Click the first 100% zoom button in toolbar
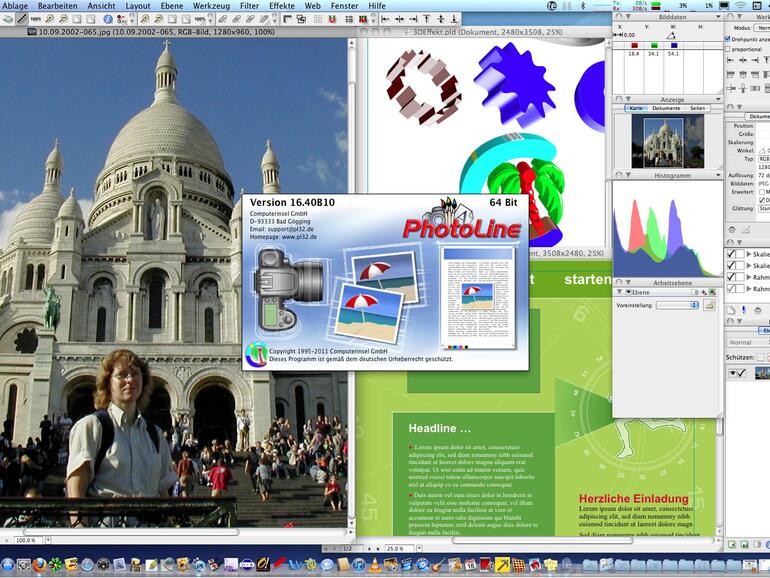Viewport: 770px width, 578px height. tap(35, 19)
